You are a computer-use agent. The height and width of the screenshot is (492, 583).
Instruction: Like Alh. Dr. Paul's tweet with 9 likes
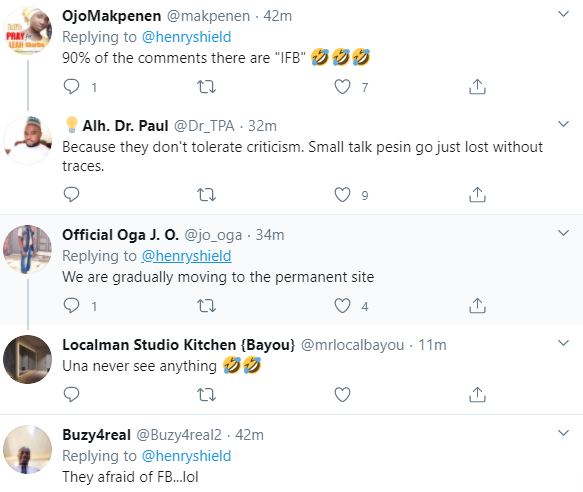pos(342,194)
